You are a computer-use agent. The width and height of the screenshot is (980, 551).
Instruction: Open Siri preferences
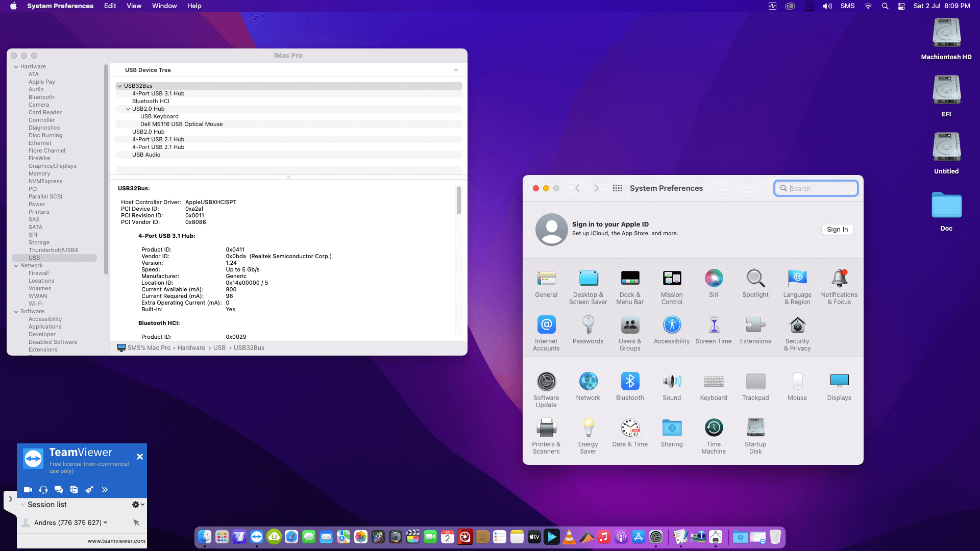click(x=714, y=279)
